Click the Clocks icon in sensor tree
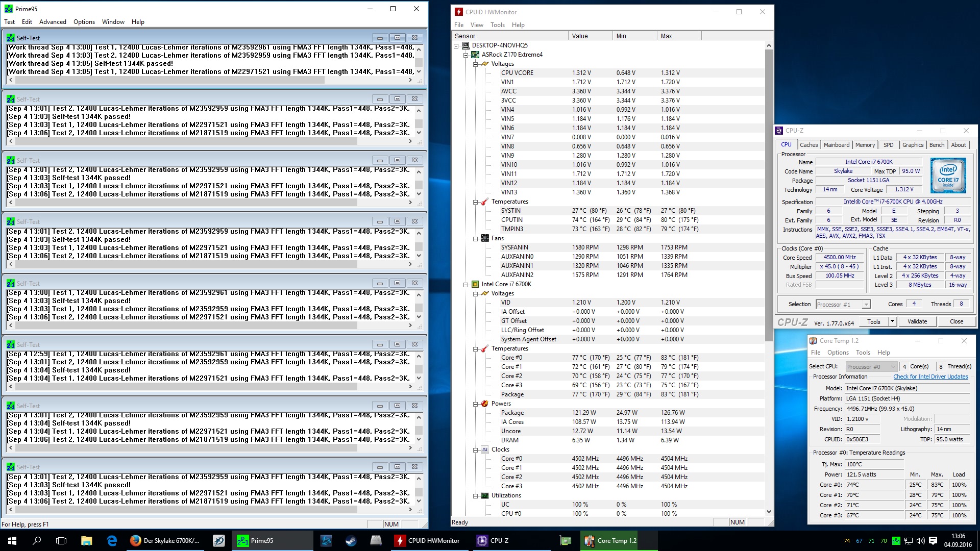Viewport: 980px width, 551px height. [484, 449]
